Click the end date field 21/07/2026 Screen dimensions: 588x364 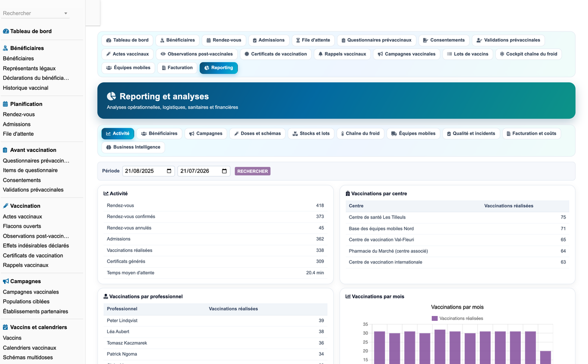[204, 171]
